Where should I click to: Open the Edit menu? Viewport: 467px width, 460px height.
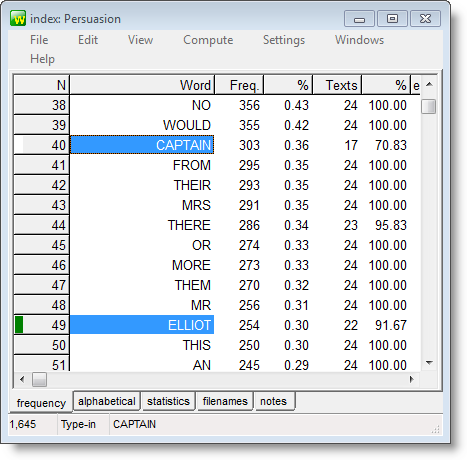click(x=88, y=40)
